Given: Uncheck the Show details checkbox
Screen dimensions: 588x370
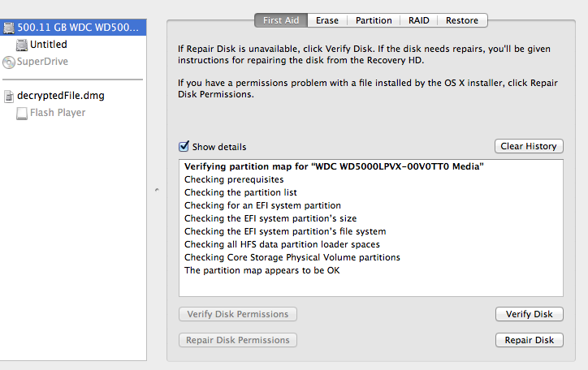Looking at the screenshot, I should (x=184, y=146).
